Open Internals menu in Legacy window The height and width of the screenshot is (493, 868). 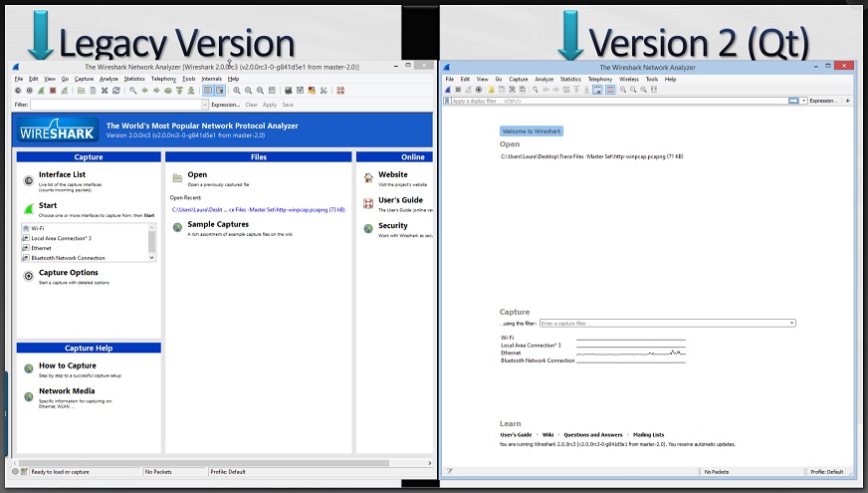[211, 79]
